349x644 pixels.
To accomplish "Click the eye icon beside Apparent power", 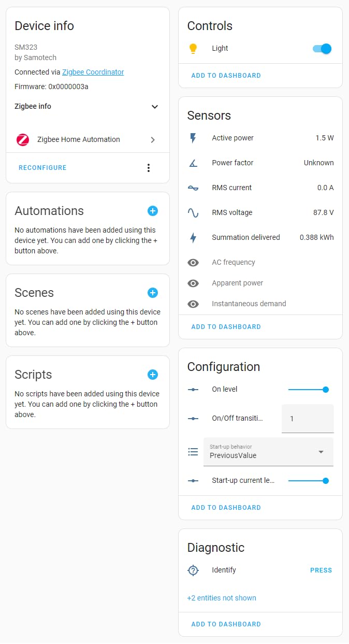I will 193,283.
